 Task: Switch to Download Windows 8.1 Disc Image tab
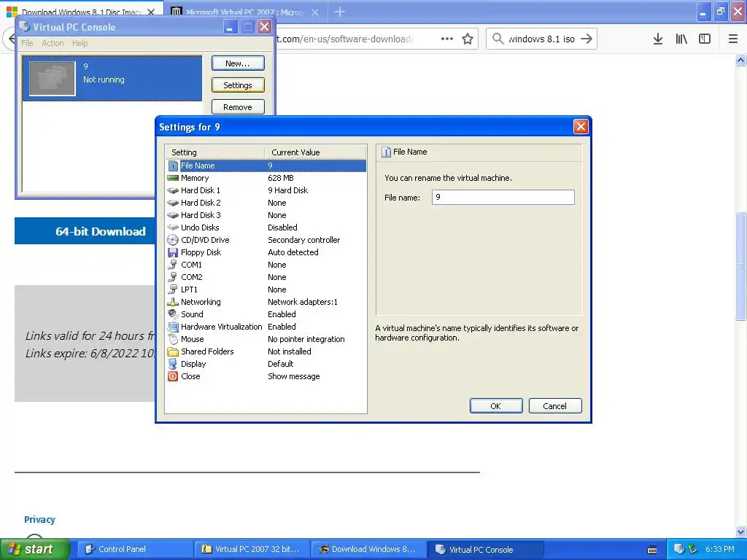pyautogui.click(x=82, y=12)
